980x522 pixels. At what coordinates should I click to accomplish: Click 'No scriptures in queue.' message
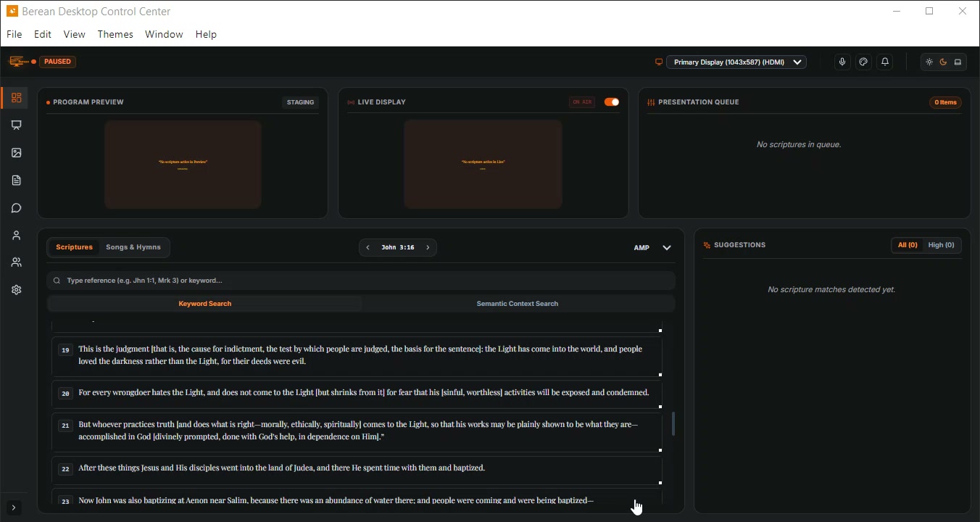(x=799, y=145)
